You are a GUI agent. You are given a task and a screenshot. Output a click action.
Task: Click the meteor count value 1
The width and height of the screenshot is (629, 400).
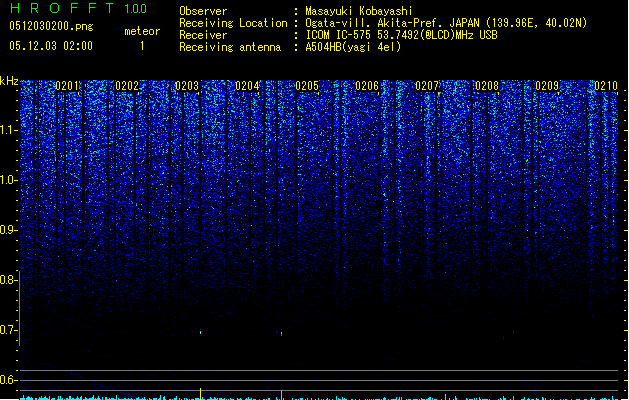[x=142, y=46]
